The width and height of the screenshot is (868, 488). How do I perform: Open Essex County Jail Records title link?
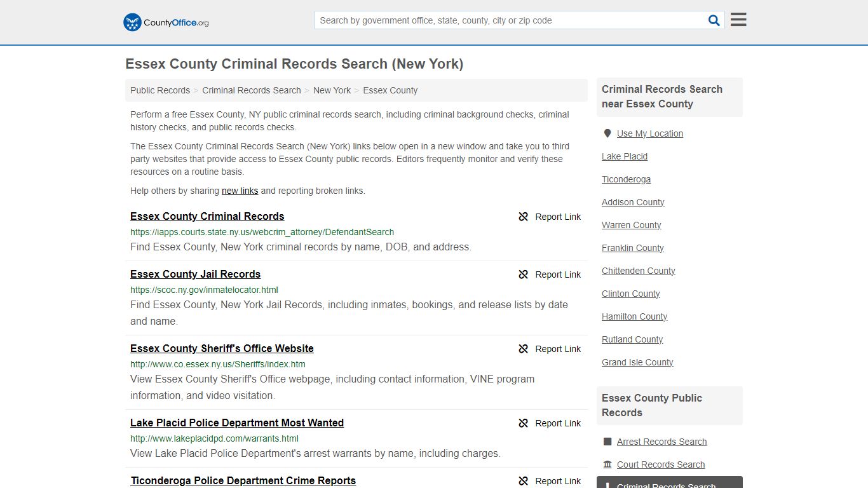click(195, 274)
